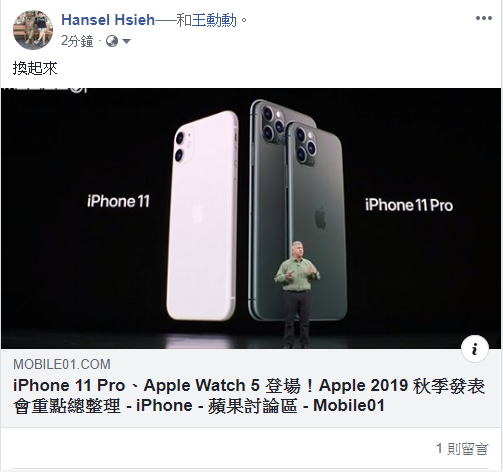The width and height of the screenshot is (503, 472).
Task: Open Hansel Hsieh's profile picture
Action: [33, 30]
